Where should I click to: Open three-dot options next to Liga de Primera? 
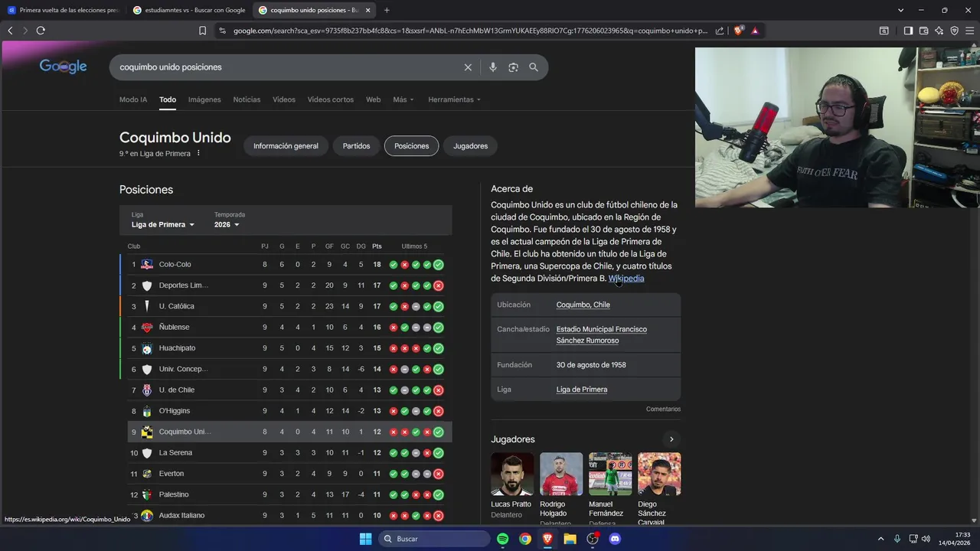click(198, 153)
